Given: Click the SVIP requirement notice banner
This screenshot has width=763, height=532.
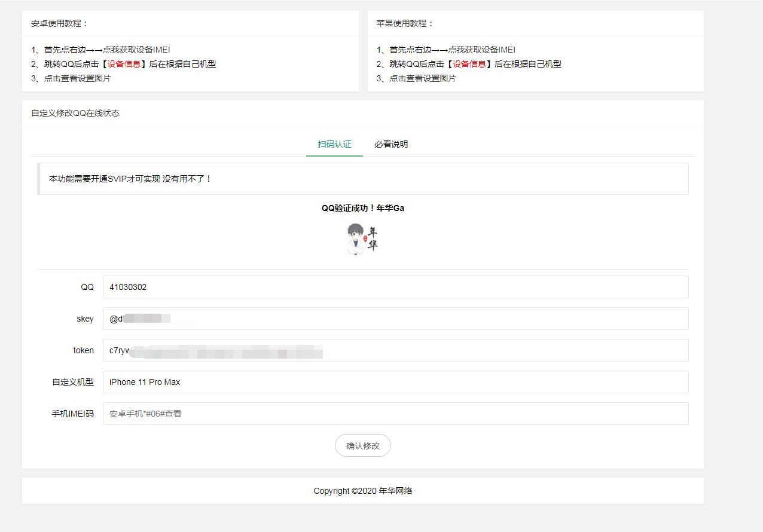Looking at the screenshot, I should click(362, 178).
